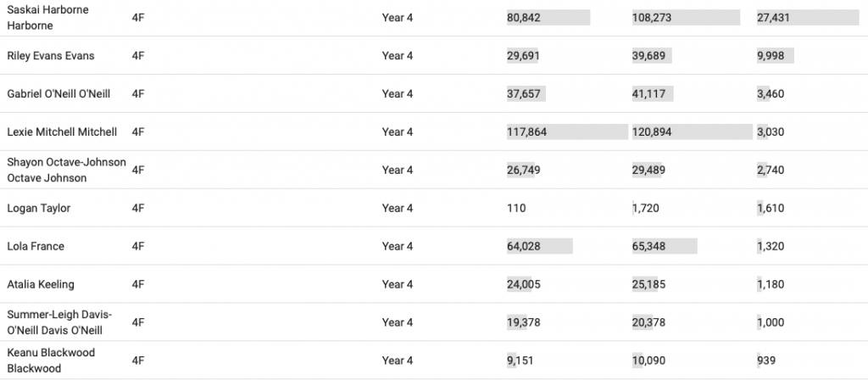The image size is (868, 381).
Task: Open Atalia Keeling student entry
Action: (x=40, y=284)
